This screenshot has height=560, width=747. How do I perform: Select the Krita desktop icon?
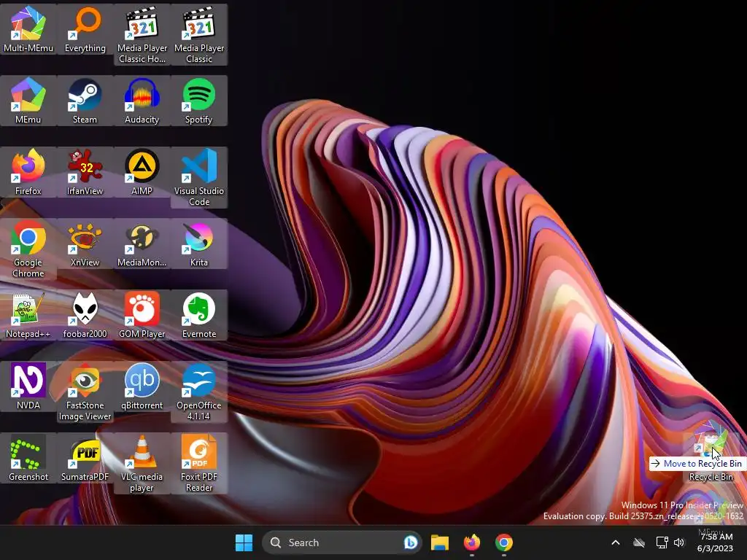[199, 244]
